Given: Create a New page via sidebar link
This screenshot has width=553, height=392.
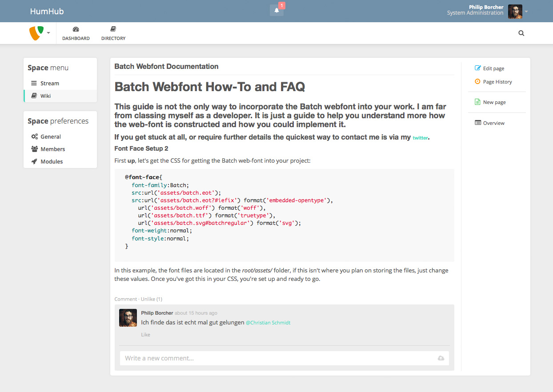Looking at the screenshot, I should (494, 102).
